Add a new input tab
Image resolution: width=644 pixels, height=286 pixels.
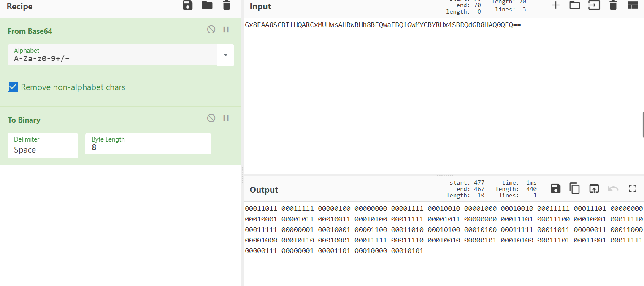pos(555,5)
